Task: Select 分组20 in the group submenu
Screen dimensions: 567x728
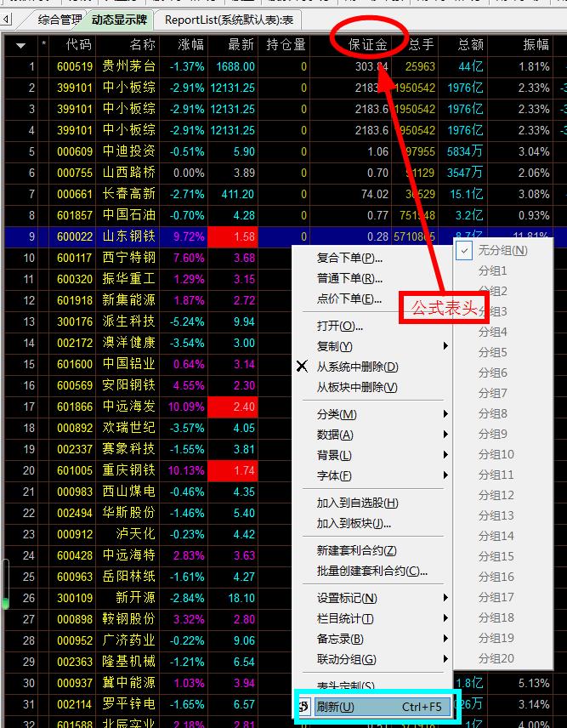Action: point(496,658)
